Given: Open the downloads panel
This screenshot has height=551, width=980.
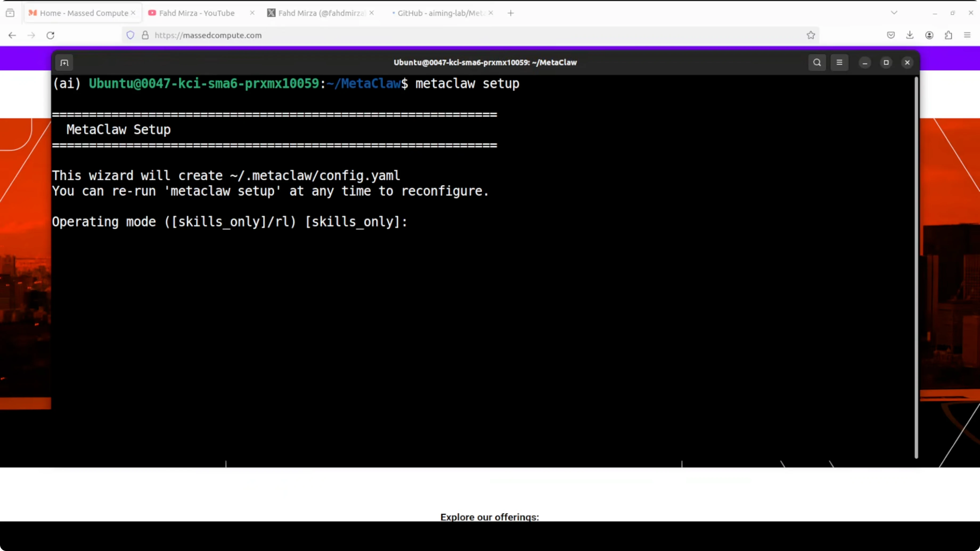Looking at the screenshot, I should click(x=910, y=35).
